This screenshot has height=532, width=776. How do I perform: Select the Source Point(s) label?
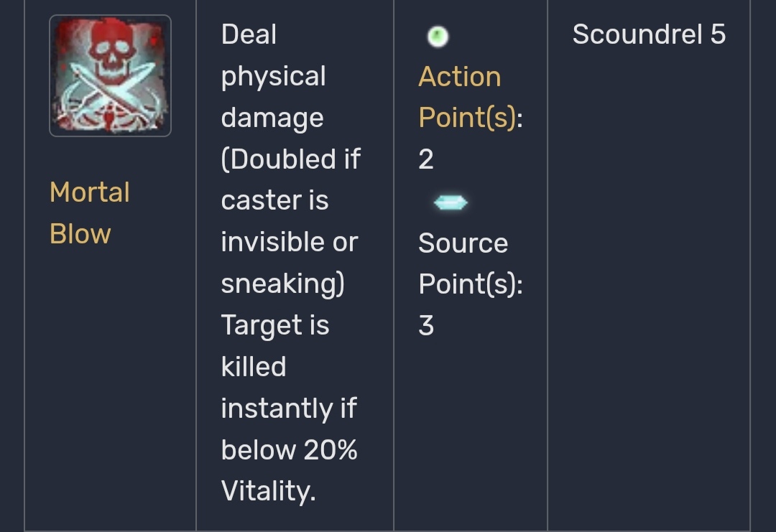471,263
